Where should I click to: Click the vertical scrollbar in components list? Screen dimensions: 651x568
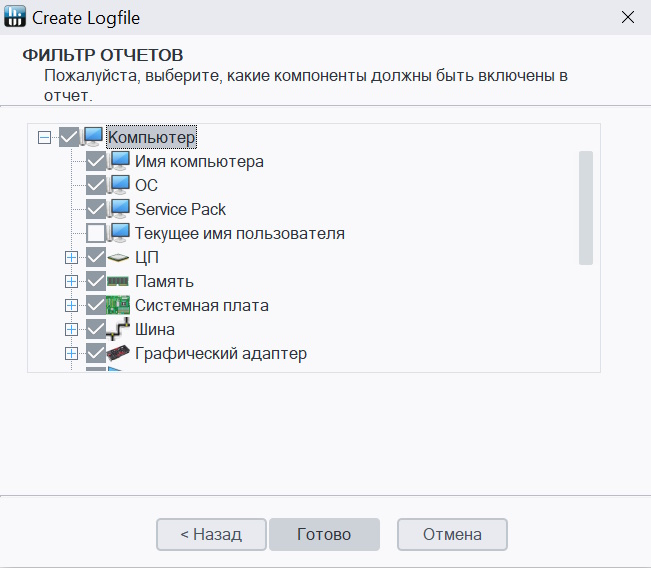point(586,207)
